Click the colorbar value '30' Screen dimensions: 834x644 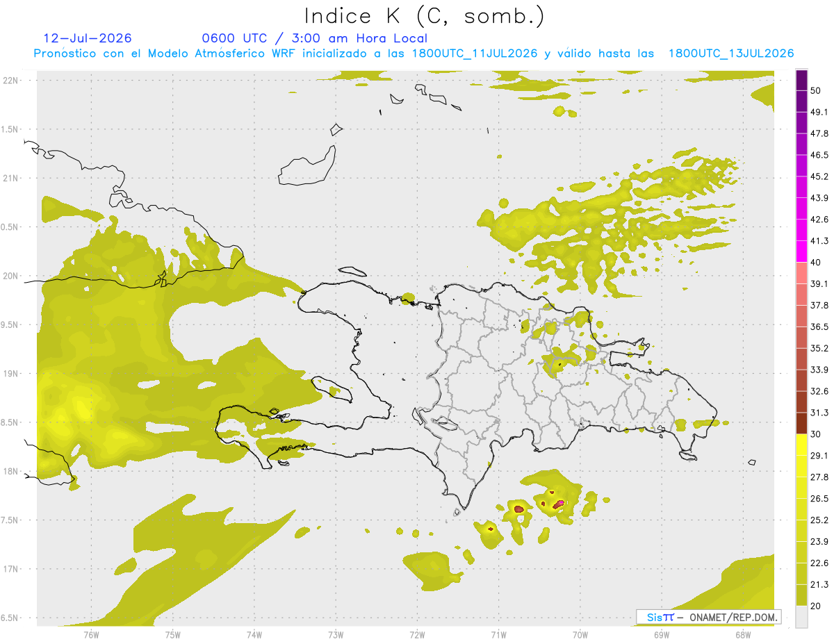point(816,434)
